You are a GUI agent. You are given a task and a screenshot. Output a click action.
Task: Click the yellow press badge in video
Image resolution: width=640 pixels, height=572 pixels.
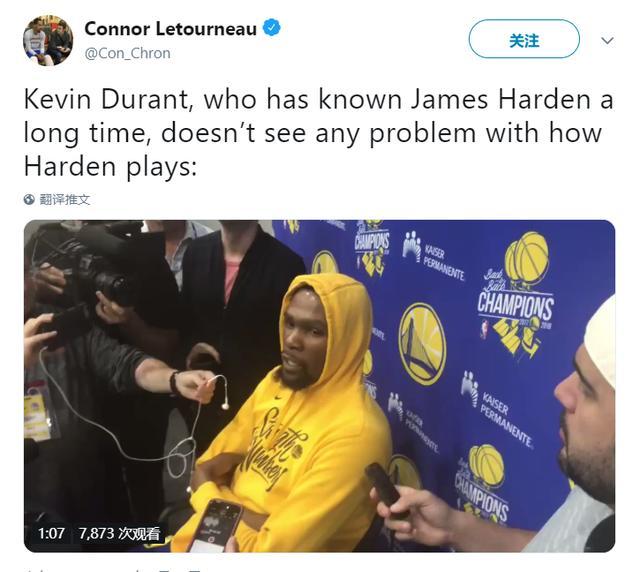coord(36,416)
